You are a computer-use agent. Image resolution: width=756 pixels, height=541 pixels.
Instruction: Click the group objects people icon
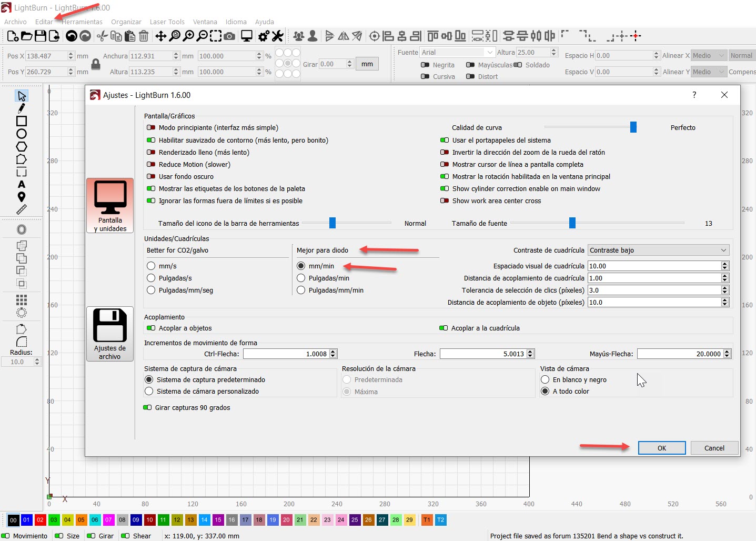point(299,36)
